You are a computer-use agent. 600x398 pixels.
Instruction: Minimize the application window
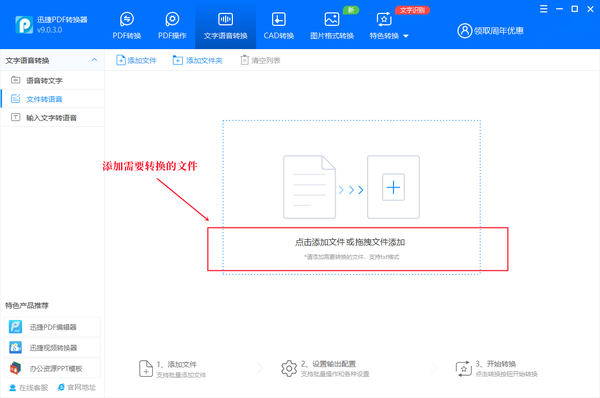coord(559,9)
